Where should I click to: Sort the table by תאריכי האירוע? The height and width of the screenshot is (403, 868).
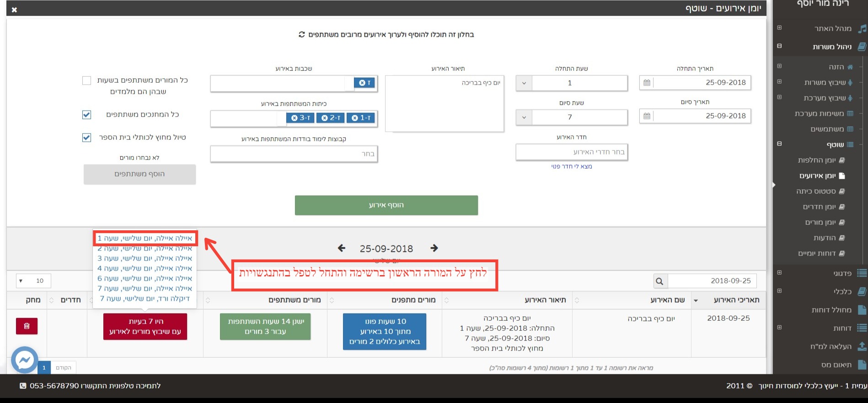pos(729,300)
